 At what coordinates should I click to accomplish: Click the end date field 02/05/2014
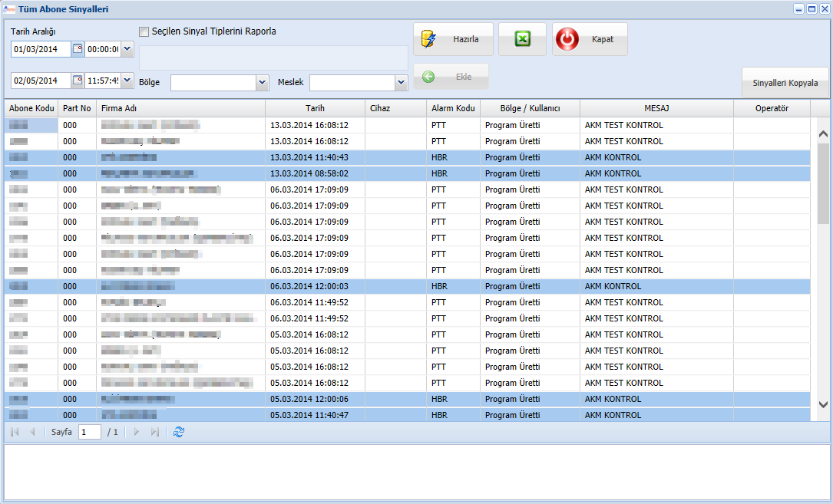tap(41, 81)
